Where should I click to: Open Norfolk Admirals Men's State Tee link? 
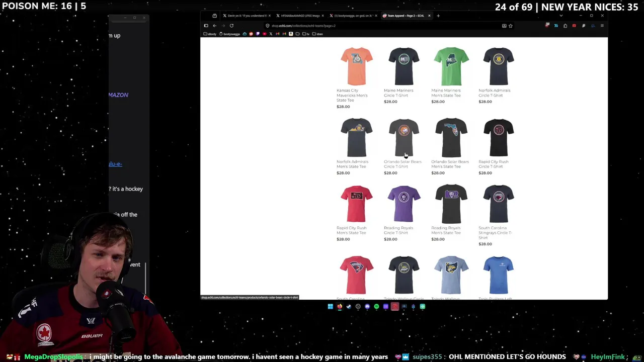coord(353,164)
